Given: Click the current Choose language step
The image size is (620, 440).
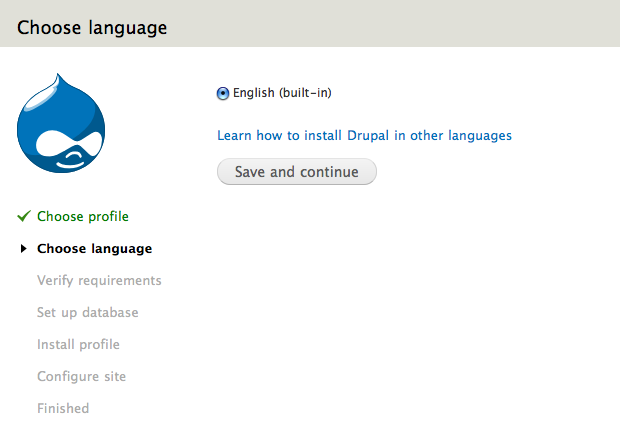Looking at the screenshot, I should pyautogui.click(x=94, y=248).
